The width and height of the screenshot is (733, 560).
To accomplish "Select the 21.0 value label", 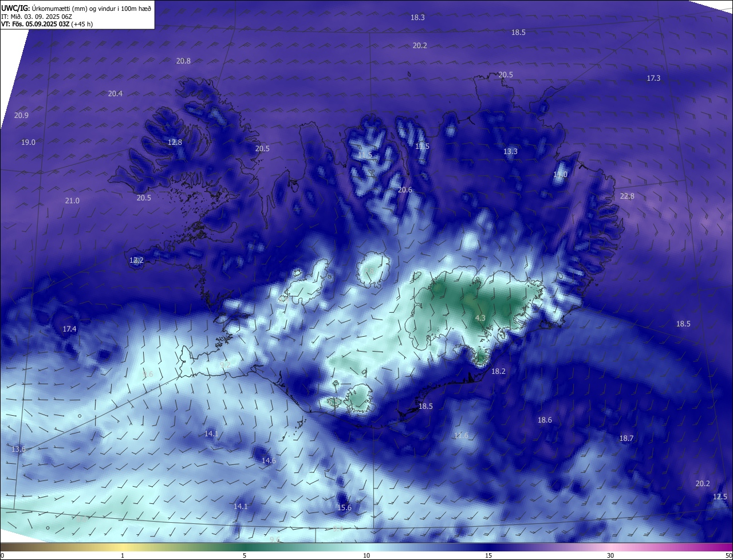I will coord(72,201).
